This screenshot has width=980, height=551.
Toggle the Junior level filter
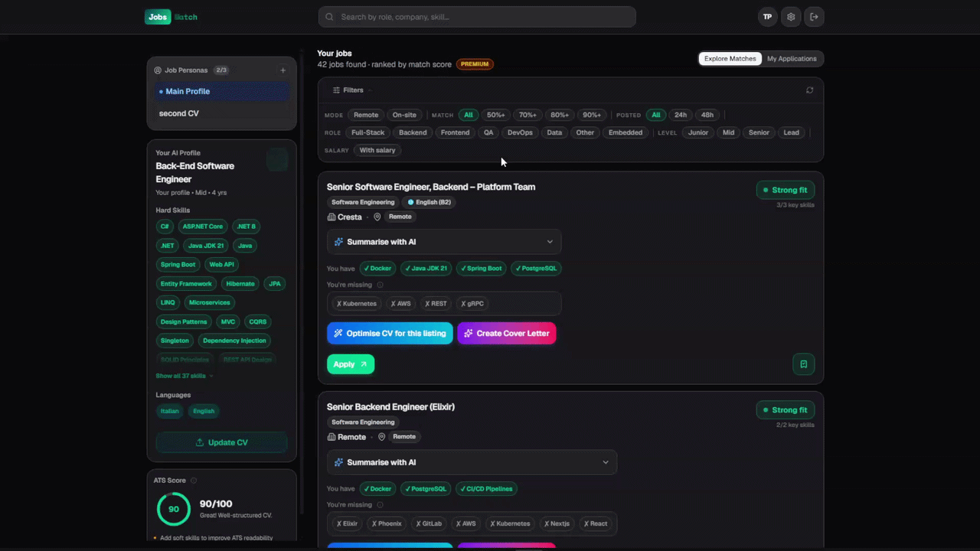[698, 132]
